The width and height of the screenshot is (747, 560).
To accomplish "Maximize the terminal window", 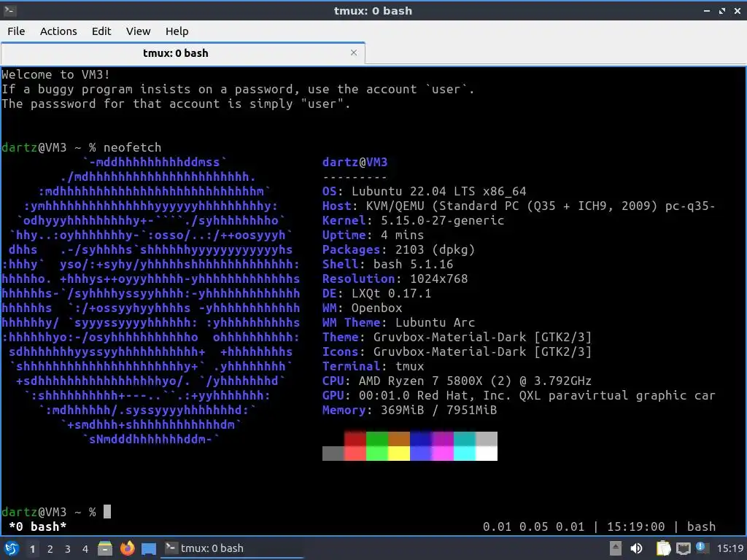I will pyautogui.click(x=722, y=10).
